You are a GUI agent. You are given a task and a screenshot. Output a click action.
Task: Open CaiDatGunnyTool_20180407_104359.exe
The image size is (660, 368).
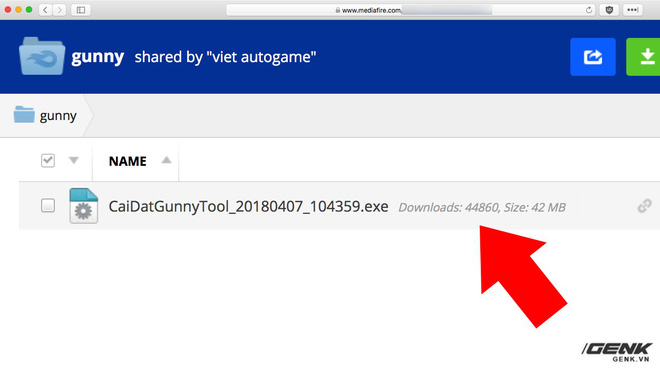(248, 207)
